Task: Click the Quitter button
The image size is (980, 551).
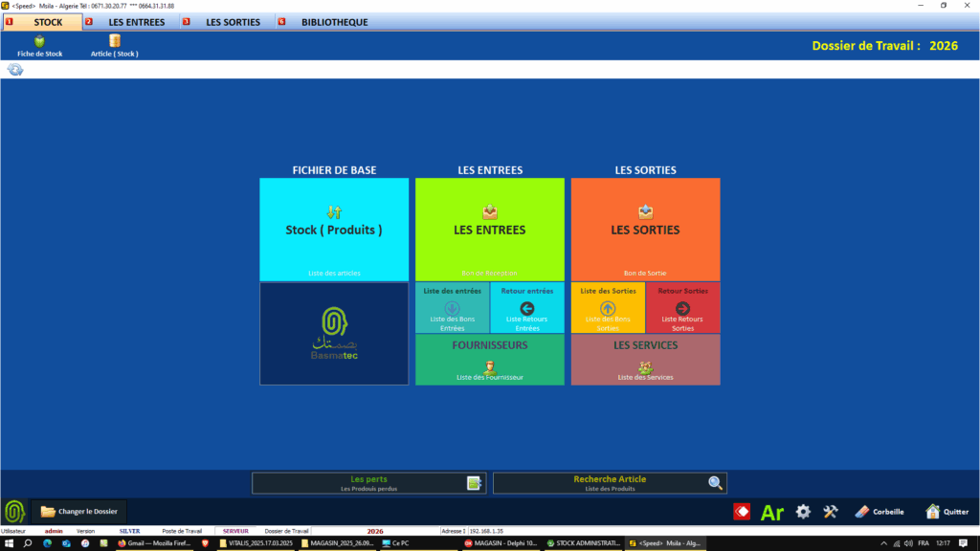Action: 947,512
